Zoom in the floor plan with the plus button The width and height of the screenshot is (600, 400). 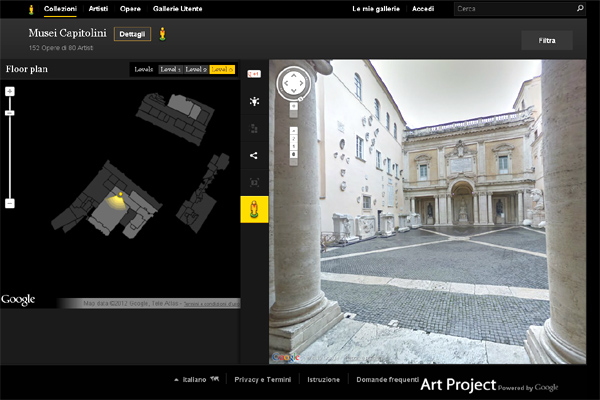click(x=10, y=91)
